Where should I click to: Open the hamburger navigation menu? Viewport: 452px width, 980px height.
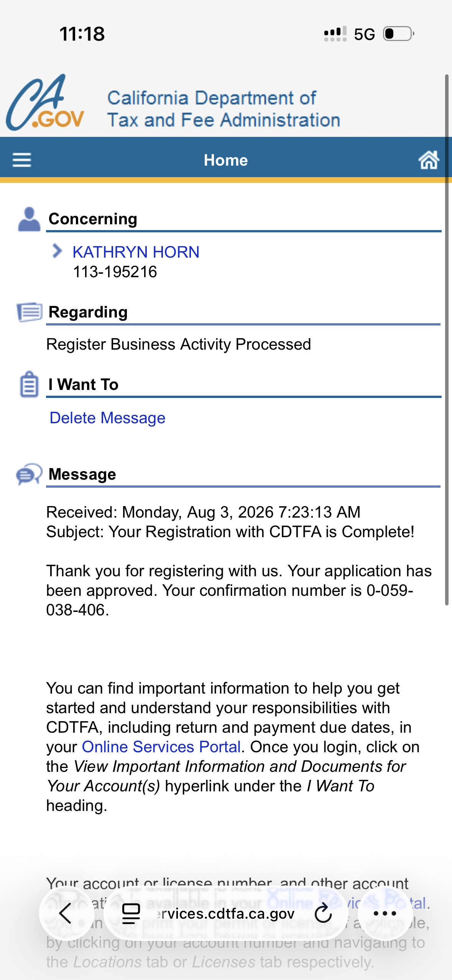22,160
